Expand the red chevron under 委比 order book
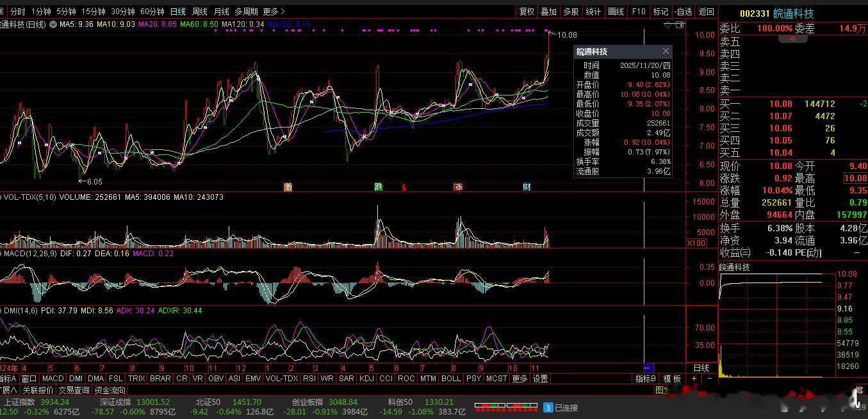The image size is (868, 419). pos(793,38)
